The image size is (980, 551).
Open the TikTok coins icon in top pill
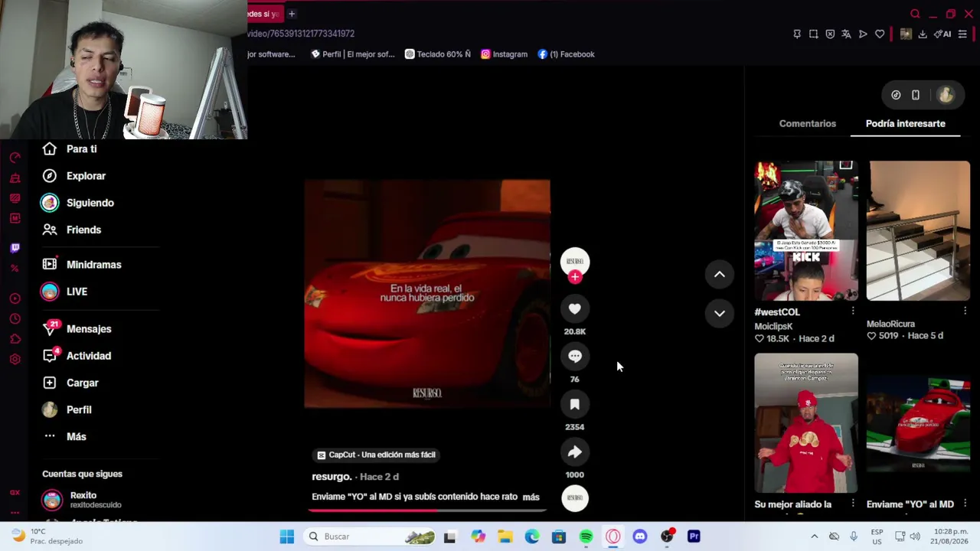point(896,95)
